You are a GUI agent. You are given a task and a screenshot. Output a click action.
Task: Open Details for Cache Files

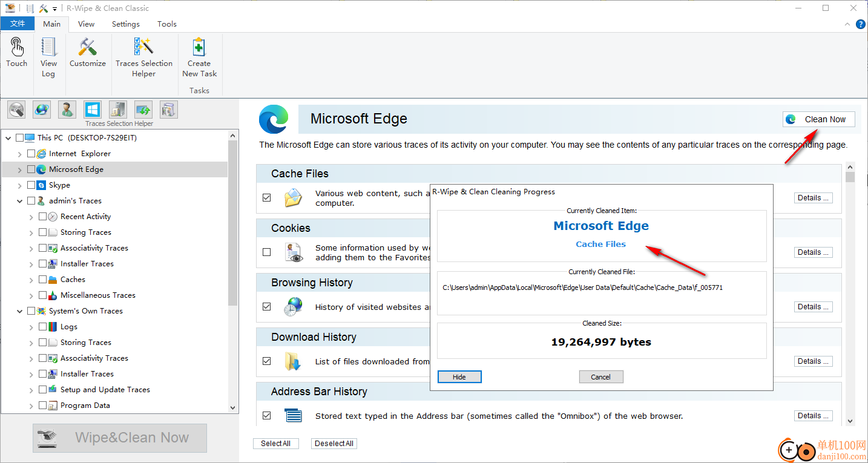pos(813,198)
